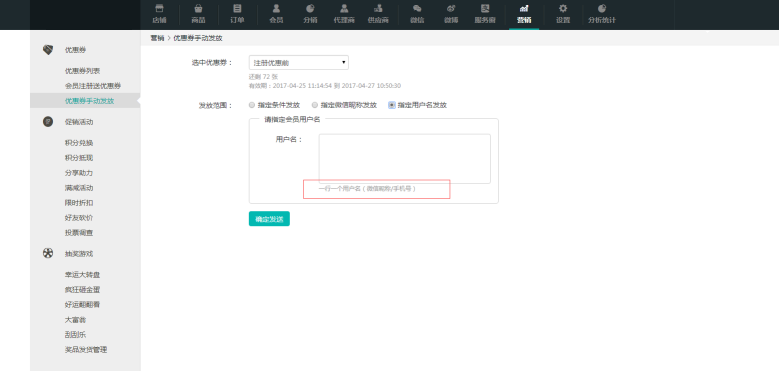Image resolution: width=779 pixels, height=371 pixels.
Task: Select the 指定条件发放 radio option
Action: [x=252, y=105]
